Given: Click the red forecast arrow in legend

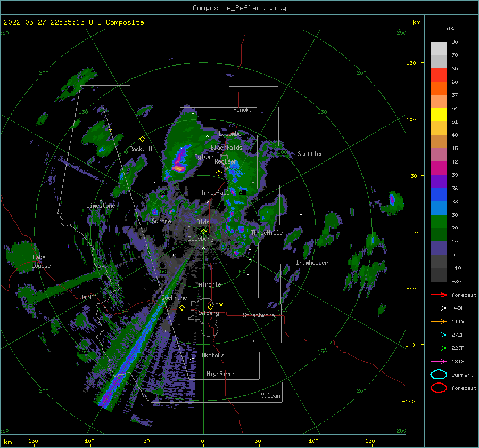Looking at the screenshot, I should coord(439,295).
